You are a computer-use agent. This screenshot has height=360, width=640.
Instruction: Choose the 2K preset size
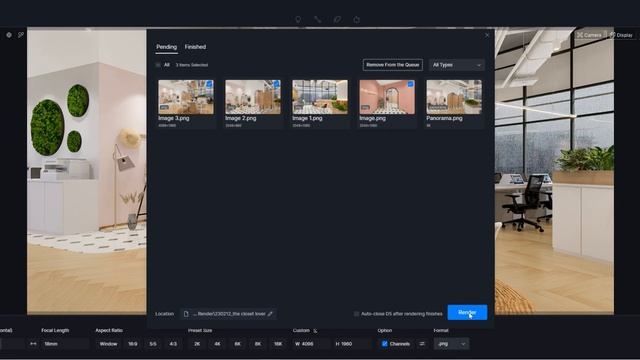pos(197,344)
